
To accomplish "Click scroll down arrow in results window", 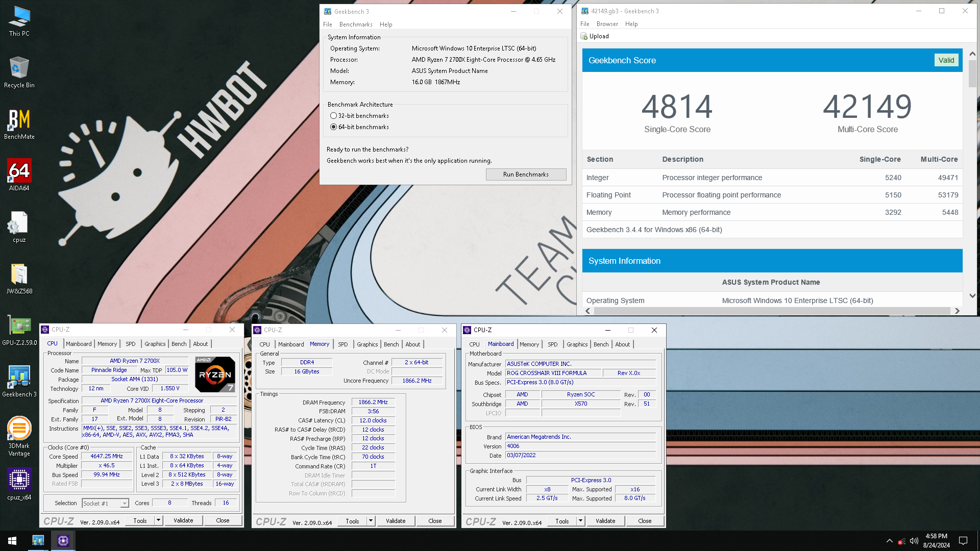I will (x=972, y=296).
